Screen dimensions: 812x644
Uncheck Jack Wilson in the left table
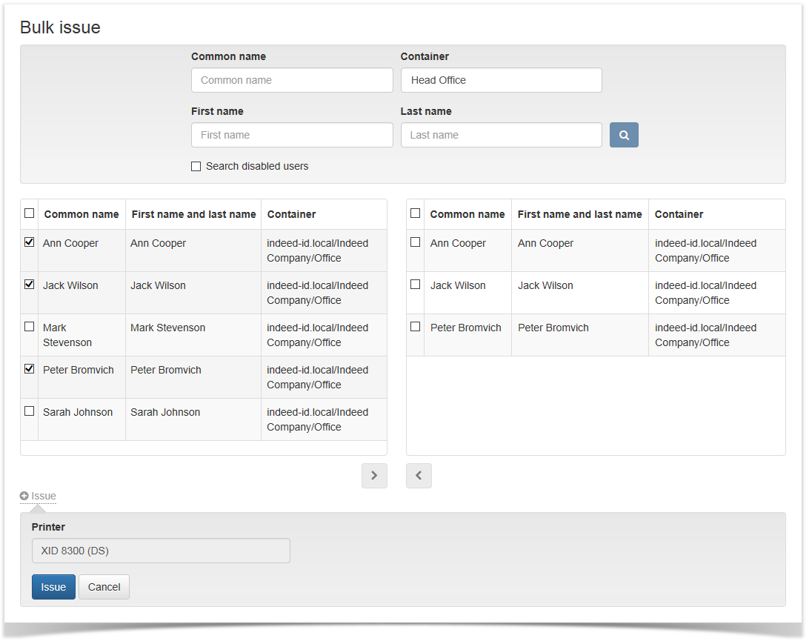(29, 284)
